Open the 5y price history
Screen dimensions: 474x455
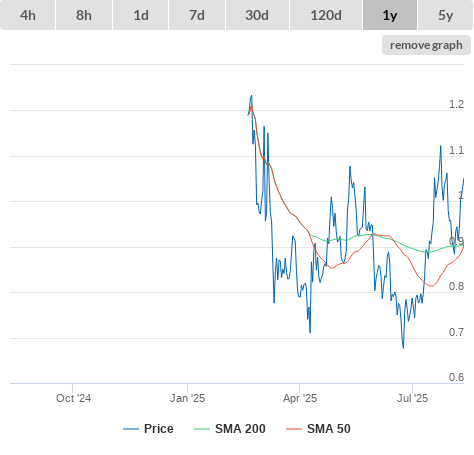tap(445, 15)
